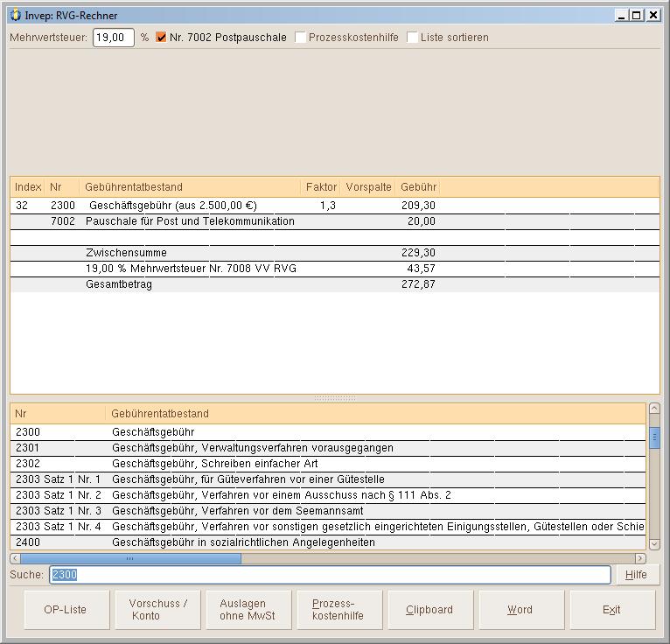This screenshot has width=670, height=644.
Task: Click the horizontal scrollbar thumb
Action: coord(130,558)
